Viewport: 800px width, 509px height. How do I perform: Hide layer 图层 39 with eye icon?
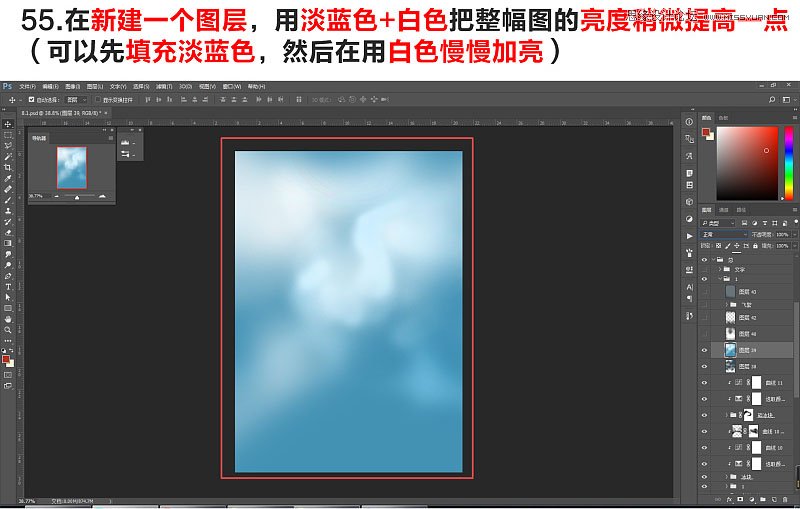(705, 350)
